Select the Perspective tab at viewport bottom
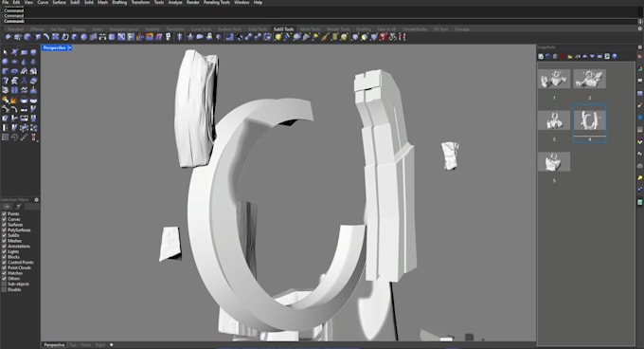This screenshot has height=349, width=644. click(x=54, y=345)
